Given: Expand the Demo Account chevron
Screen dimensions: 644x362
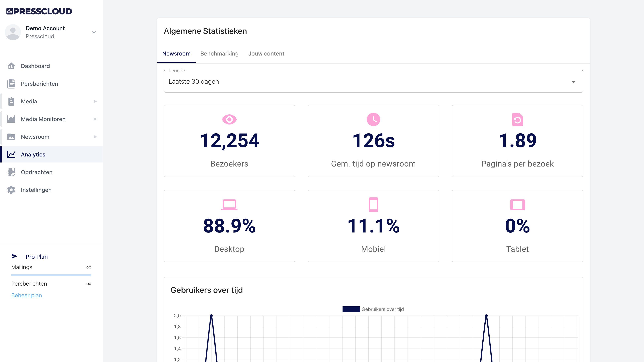Looking at the screenshot, I should [x=94, y=32].
